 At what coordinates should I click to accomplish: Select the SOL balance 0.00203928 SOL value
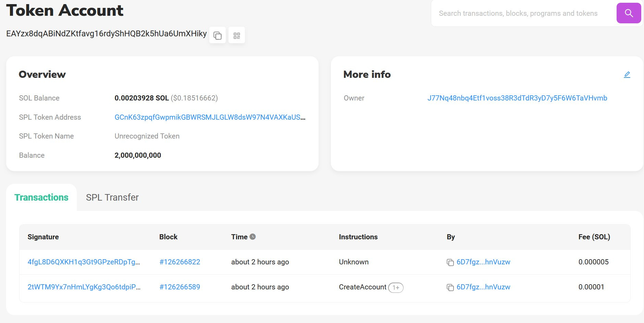141,98
